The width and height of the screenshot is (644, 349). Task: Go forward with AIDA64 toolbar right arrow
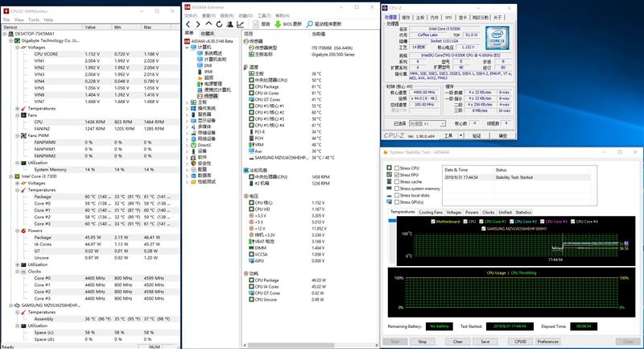point(198,24)
